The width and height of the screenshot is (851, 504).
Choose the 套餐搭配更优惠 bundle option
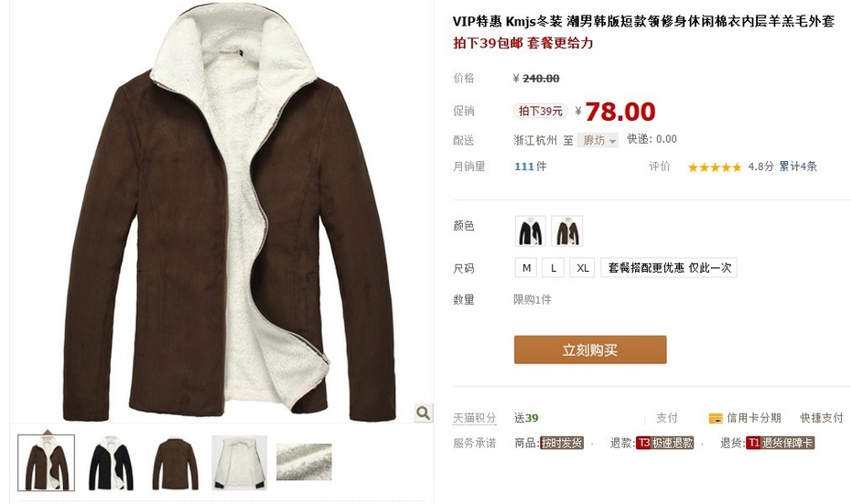669,268
